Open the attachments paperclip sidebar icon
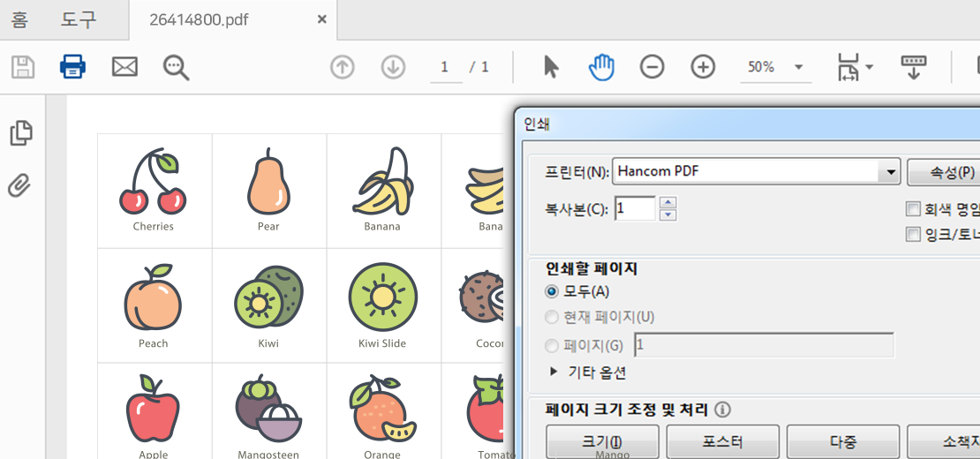 click(x=20, y=184)
